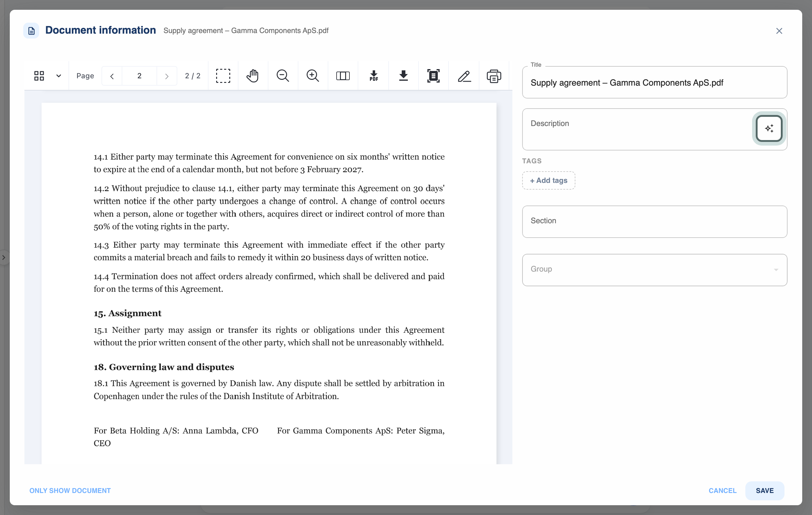
Task: Save the document information
Action: pyautogui.click(x=764, y=490)
